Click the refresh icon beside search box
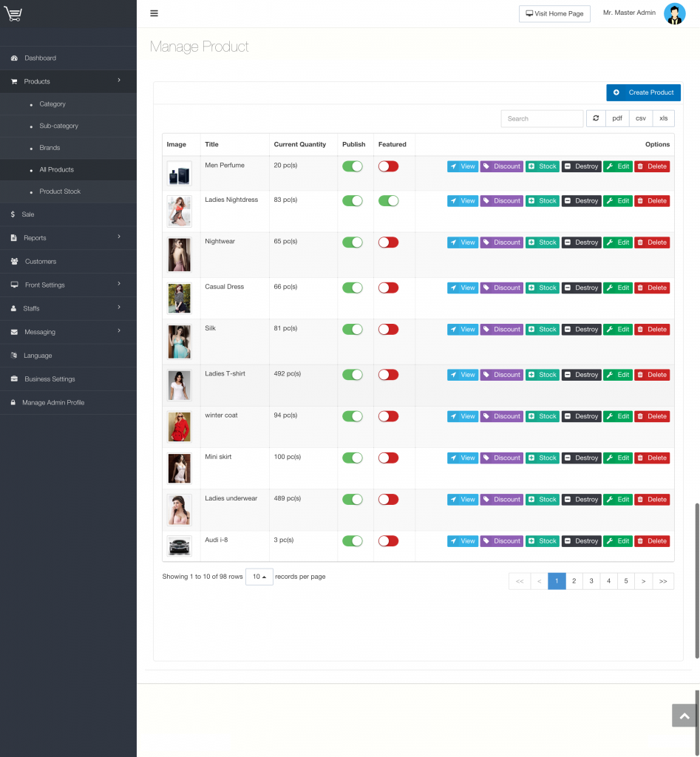 coord(596,118)
